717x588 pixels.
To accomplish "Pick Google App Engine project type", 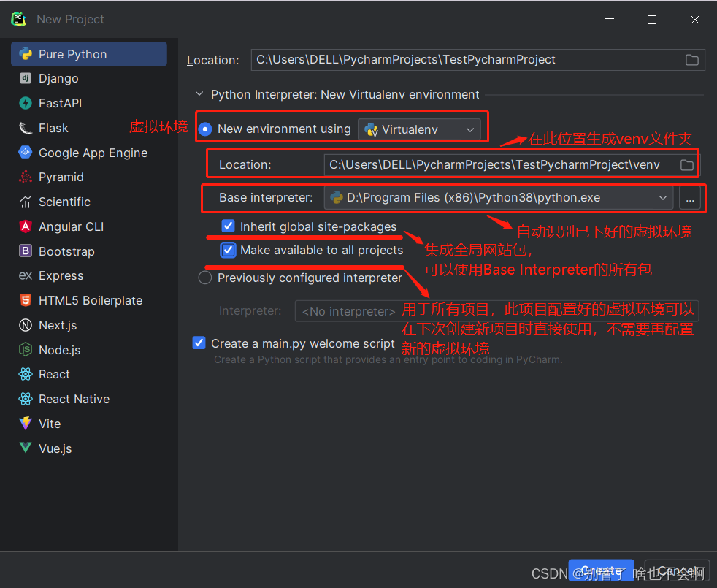I will [x=88, y=153].
